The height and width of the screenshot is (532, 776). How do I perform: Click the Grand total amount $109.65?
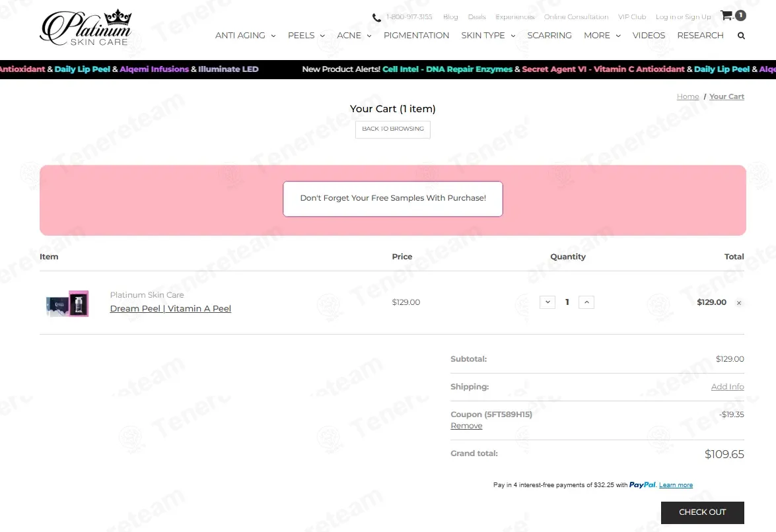point(724,454)
